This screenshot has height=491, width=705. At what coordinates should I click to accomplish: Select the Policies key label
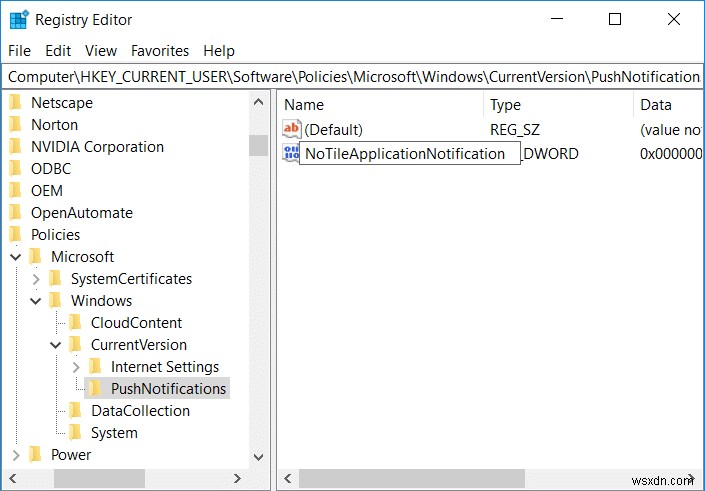click(x=55, y=235)
